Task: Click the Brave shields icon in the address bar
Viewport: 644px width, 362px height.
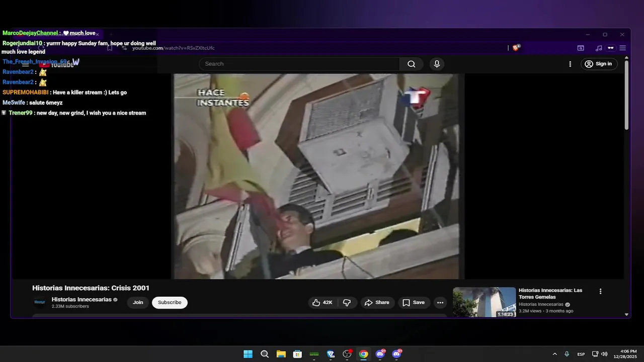Action: click(516, 48)
